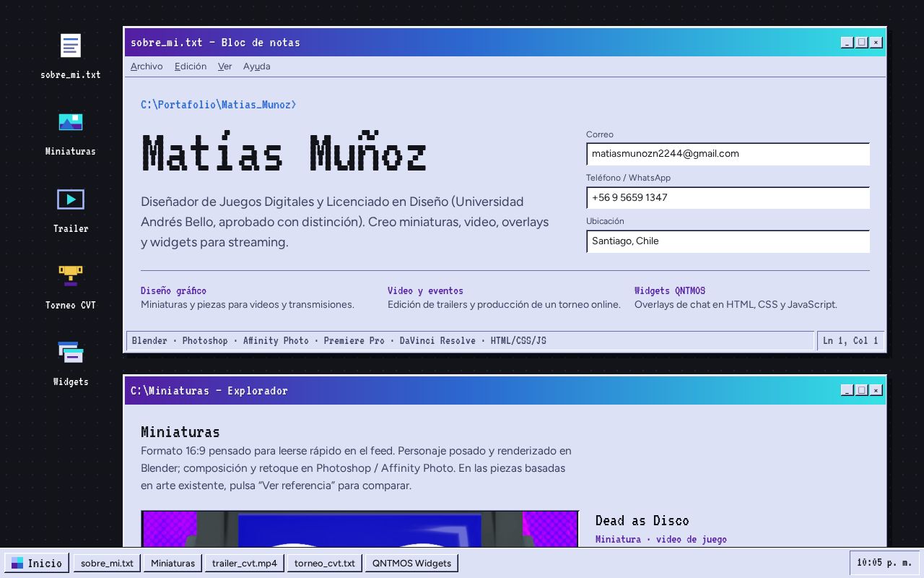Click the Widgets QNTMOS heading

670,291
